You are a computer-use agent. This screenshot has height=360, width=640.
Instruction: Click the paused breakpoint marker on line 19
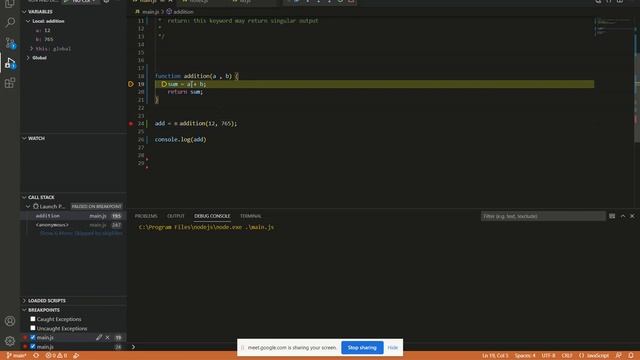(131, 84)
